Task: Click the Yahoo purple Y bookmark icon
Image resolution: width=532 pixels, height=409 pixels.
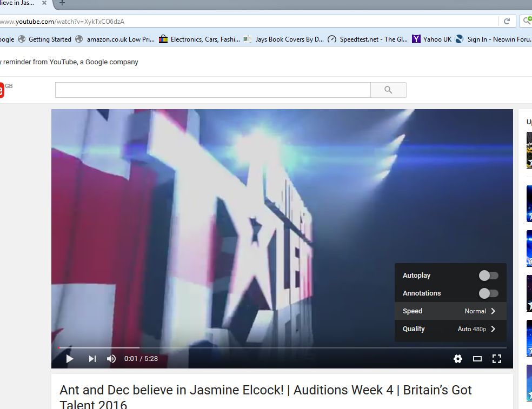Action: click(x=416, y=39)
